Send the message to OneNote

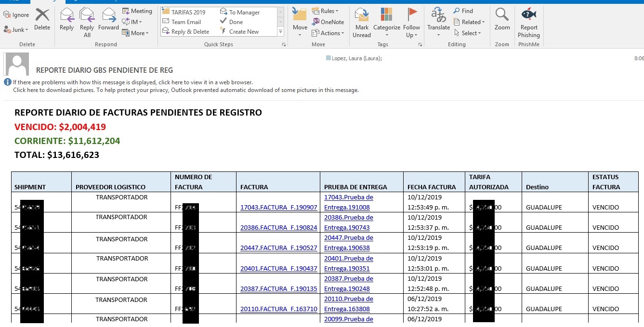pyautogui.click(x=328, y=22)
